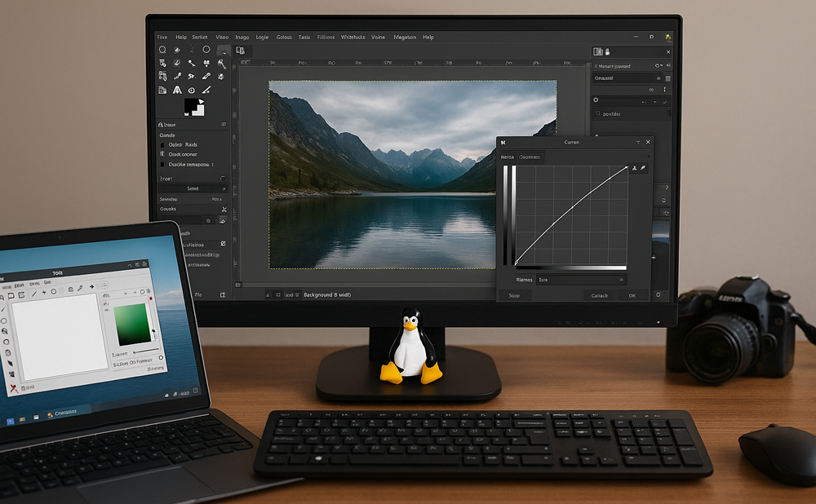Click the right arrow icon in laptop window toolbar
This screenshot has height=504, width=816.
coord(91,286)
